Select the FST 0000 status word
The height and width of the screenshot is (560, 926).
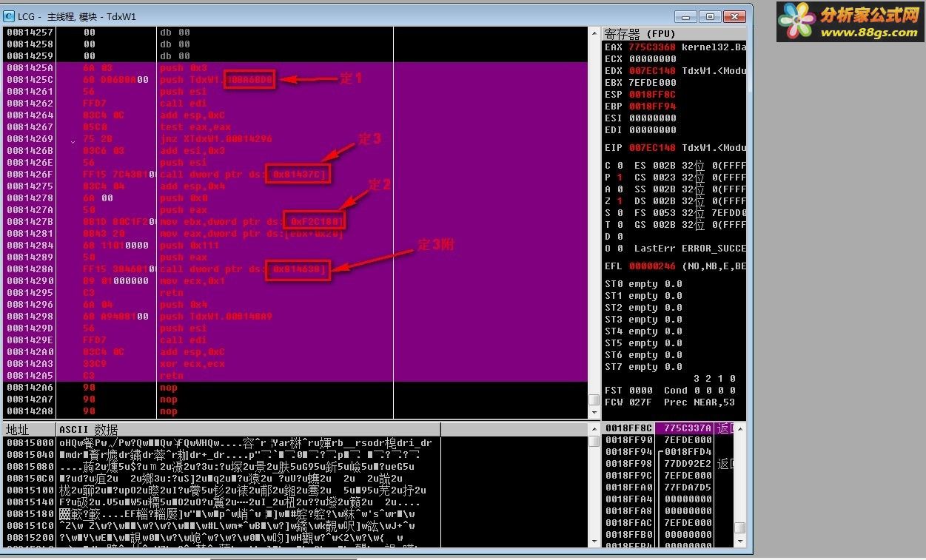628,391
